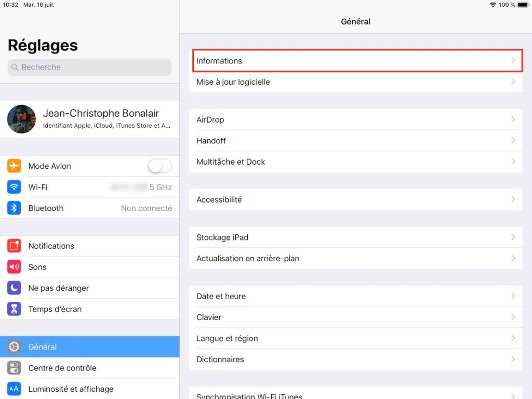
Task: Click the Recherche search field
Action: [89, 67]
